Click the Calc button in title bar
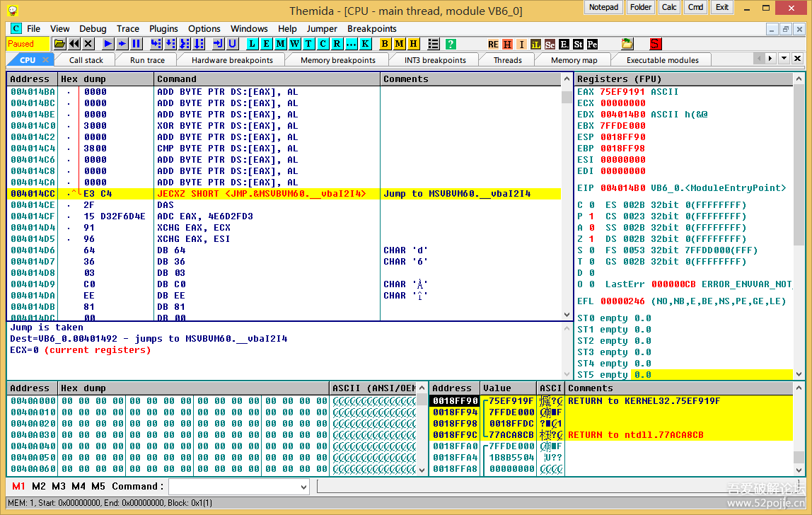Screen dimensions: 812x515 pyautogui.click(x=669, y=7)
